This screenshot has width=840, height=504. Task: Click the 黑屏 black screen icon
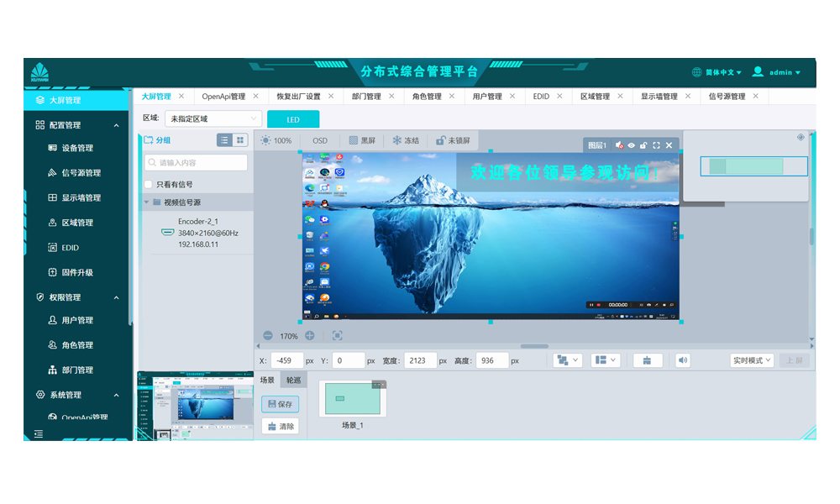[354, 140]
